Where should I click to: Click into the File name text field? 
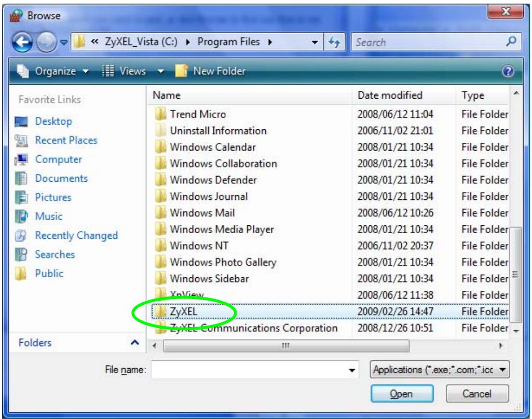249,370
